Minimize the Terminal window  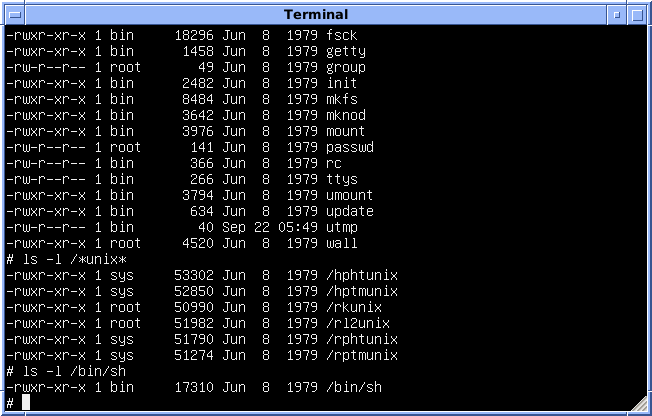(x=616, y=14)
